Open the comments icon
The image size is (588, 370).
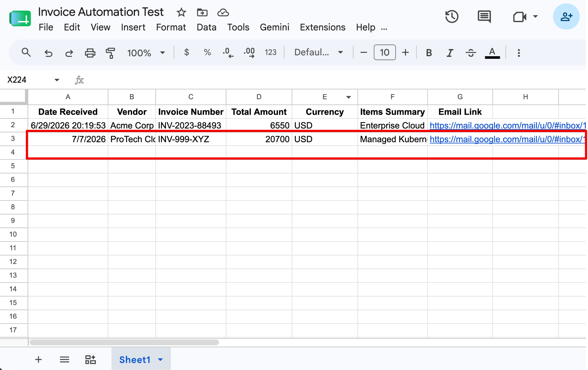tap(484, 16)
